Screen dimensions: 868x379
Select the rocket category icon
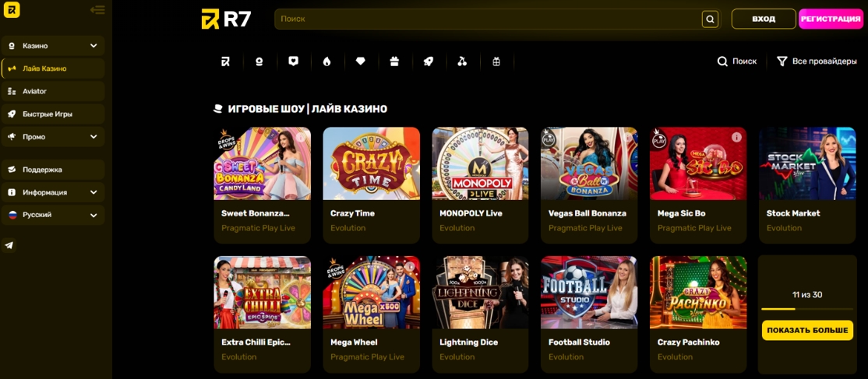(428, 61)
